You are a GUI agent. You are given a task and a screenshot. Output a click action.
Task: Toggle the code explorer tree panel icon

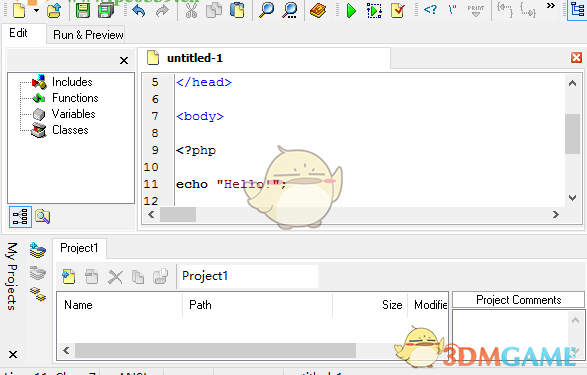(577, 10)
